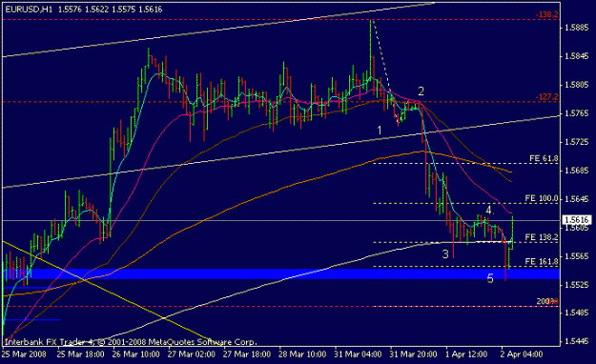Screen dimensions: 596x364
Task: Click the 1.5805 price axis value
Action: coord(577,85)
